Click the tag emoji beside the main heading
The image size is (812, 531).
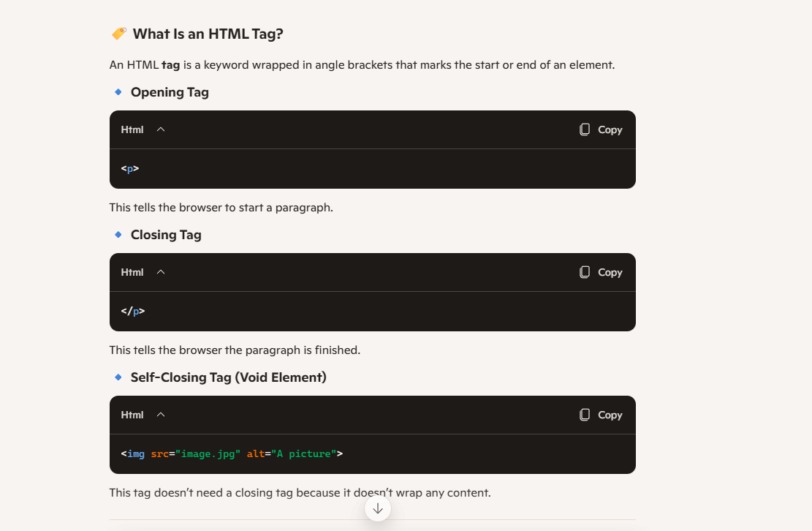118,34
